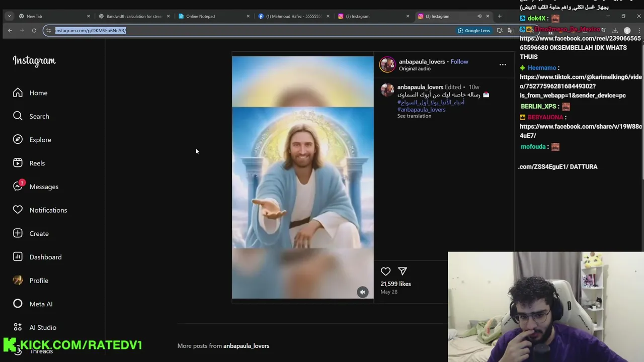Click See translation under caption
The image size is (644, 362).
(414, 116)
